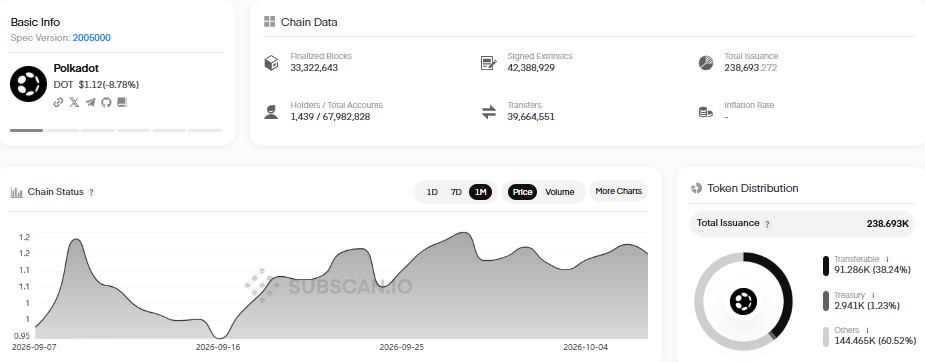Click the Chain Data grid icon
Image resolution: width=925 pixels, height=362 pixels.
point(269,22)
